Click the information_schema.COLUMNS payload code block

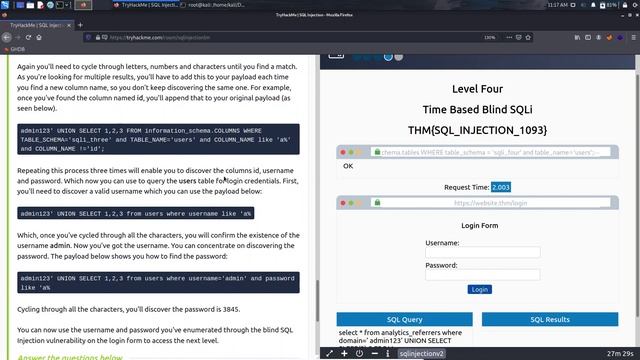pos(158,140)
